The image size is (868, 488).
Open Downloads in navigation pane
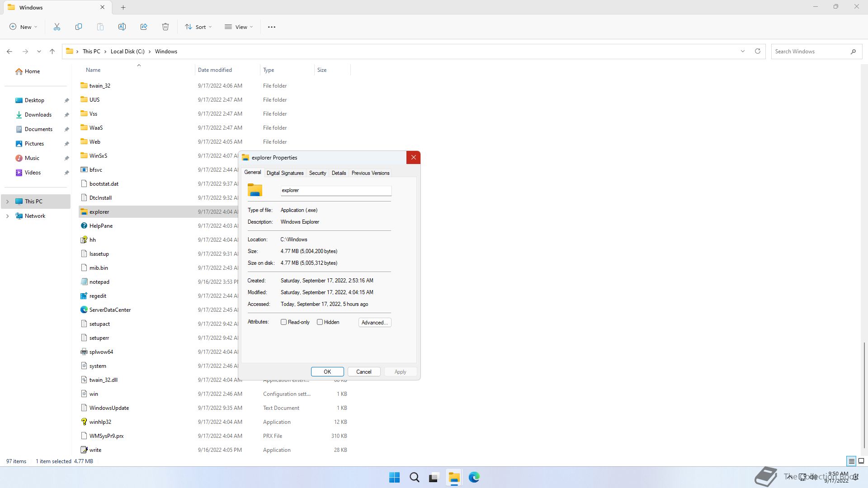[x=38, y=115]
